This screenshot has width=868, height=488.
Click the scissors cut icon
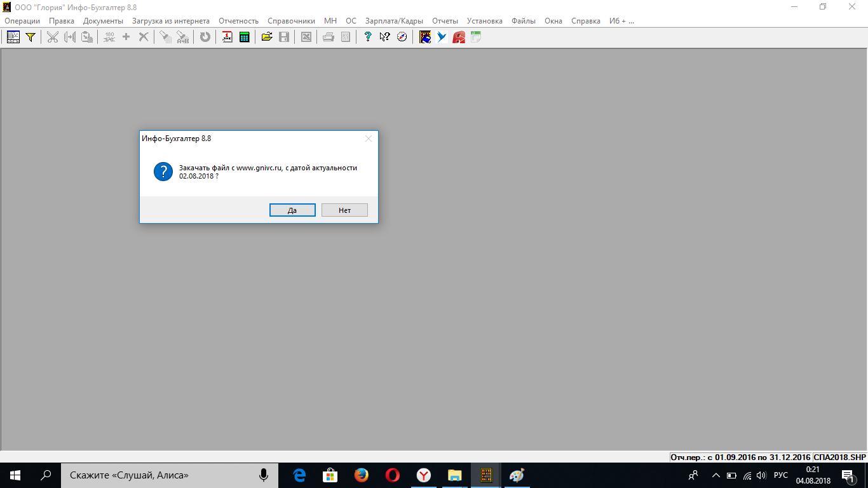click(x=52, y=37)
